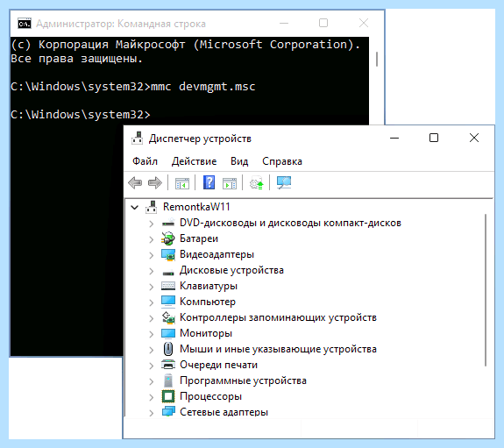
Task: Click the Администратор: Командная строка title
Action: 121,24
